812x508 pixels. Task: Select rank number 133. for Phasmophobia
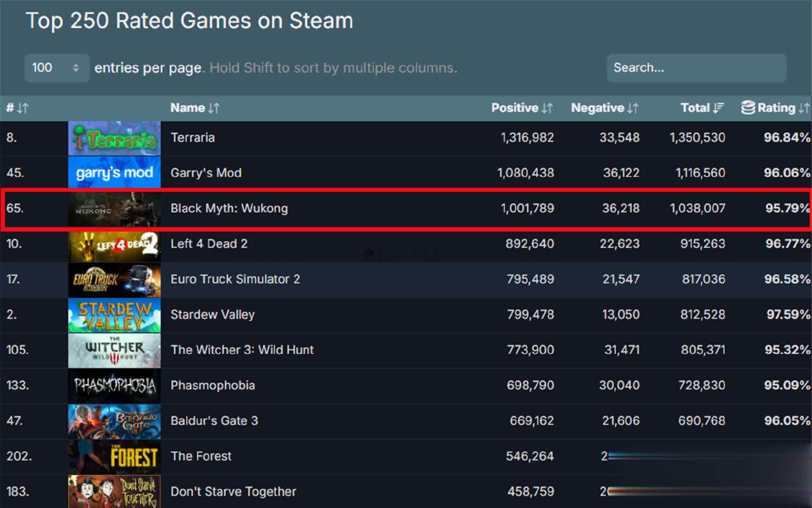coord(17,385)
